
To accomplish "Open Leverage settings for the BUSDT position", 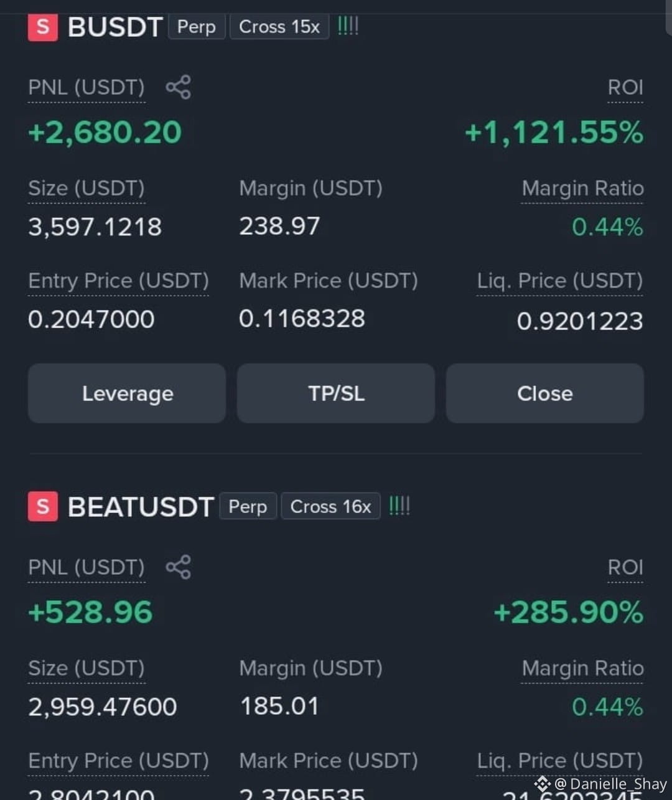I will [127, 393].
